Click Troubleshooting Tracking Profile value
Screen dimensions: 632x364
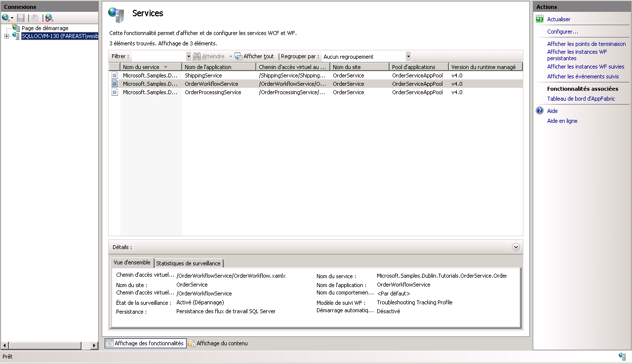(x=414, y=302)
